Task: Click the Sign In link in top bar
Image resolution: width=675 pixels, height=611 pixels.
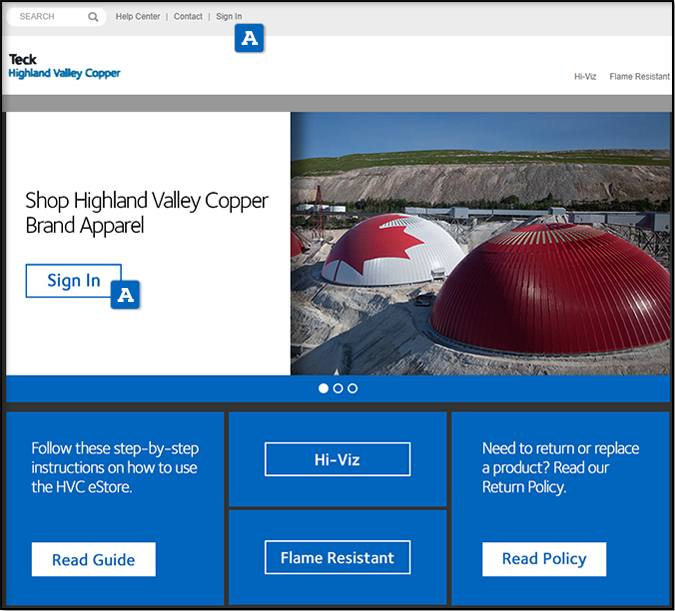Action: click(229, 17)
